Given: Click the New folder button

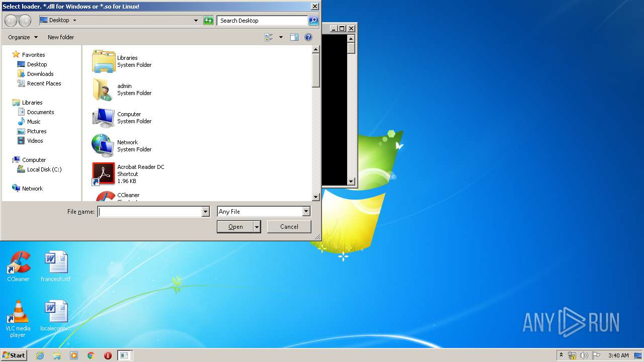Looking at the screenshot, I should click(x=61, y=37).
